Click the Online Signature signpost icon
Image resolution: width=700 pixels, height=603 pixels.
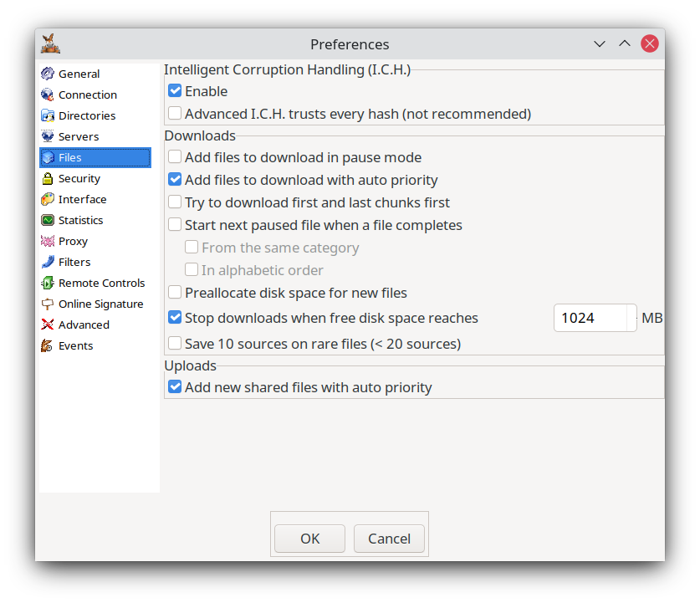coord(48,304)
